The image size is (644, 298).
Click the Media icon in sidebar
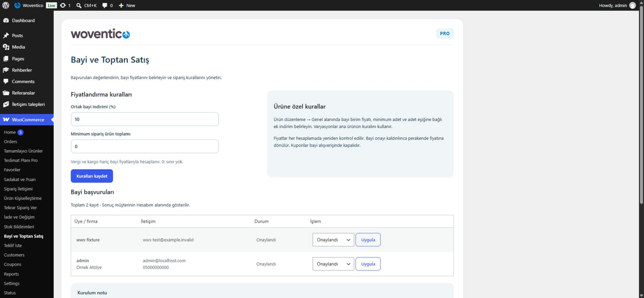coord(6,47)
